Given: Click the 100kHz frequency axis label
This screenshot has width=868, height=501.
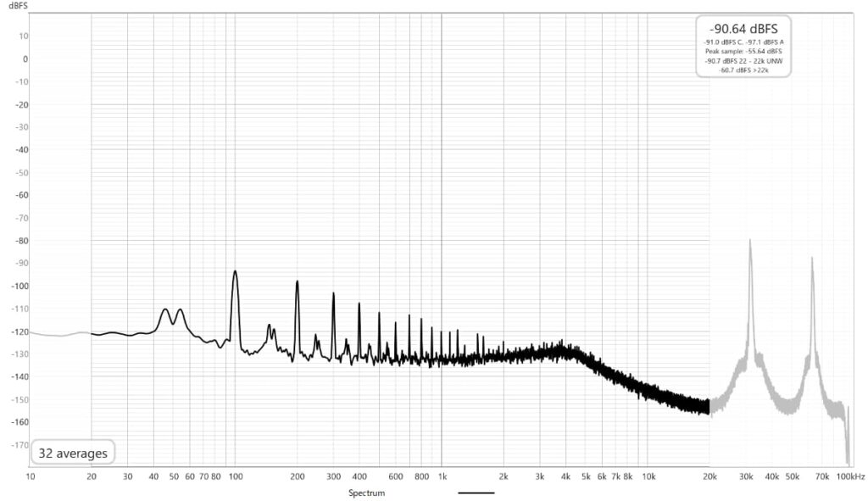Looking at the screenshot, I should [x=850, y=479].
